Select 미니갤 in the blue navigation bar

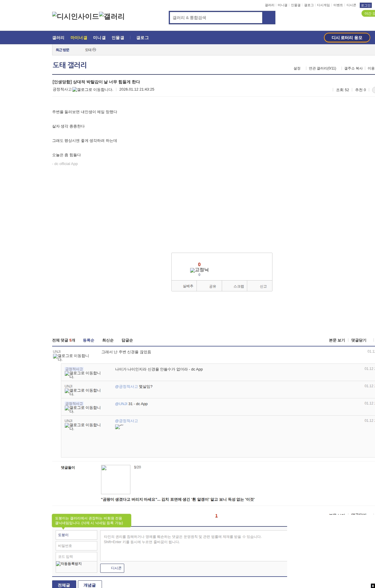tap(99, 38)
